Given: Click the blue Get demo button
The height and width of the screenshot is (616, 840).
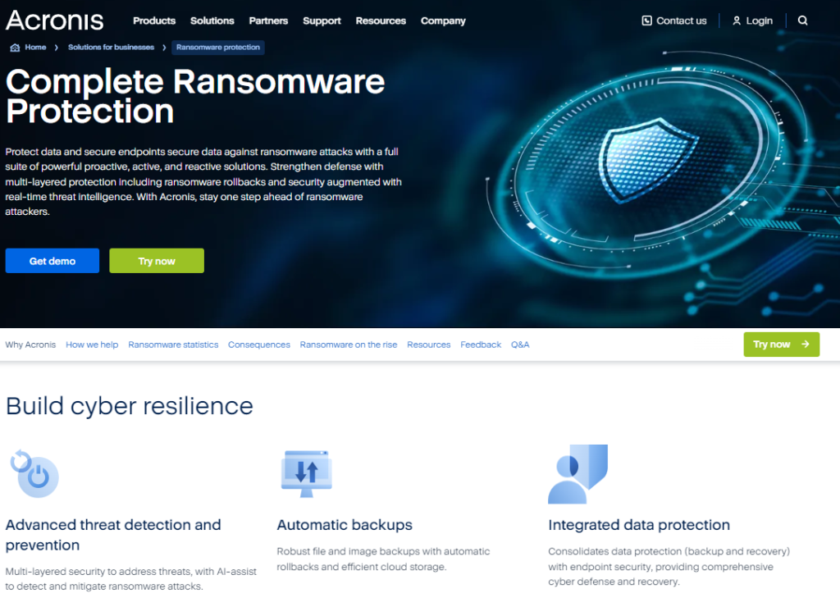Looking at the screenshot, I should (52, 261).
